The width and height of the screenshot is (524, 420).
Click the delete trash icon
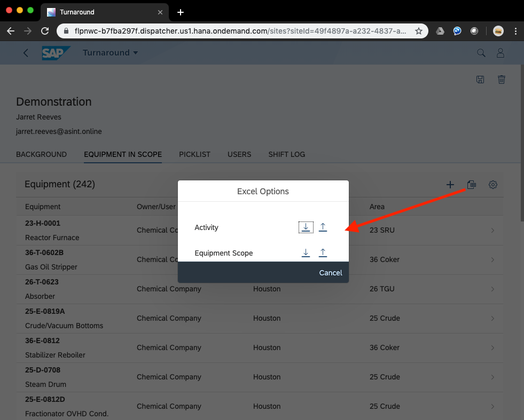point(501,80)
